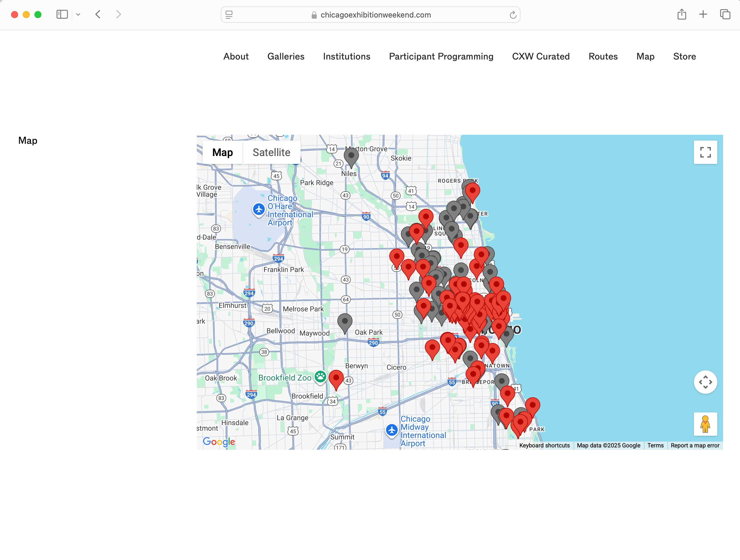
Task: Click the Google logo on map
Action: (x=219, y=442)
